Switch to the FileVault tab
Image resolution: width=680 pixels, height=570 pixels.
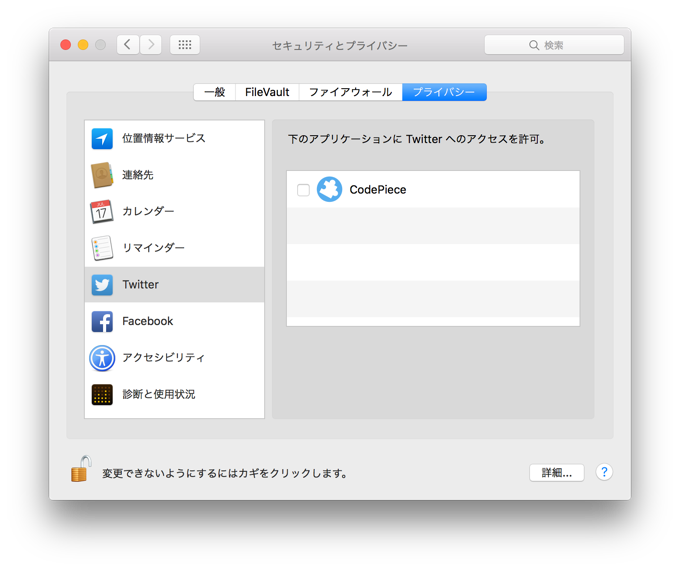pyautogui.click(x=267, y=92)
